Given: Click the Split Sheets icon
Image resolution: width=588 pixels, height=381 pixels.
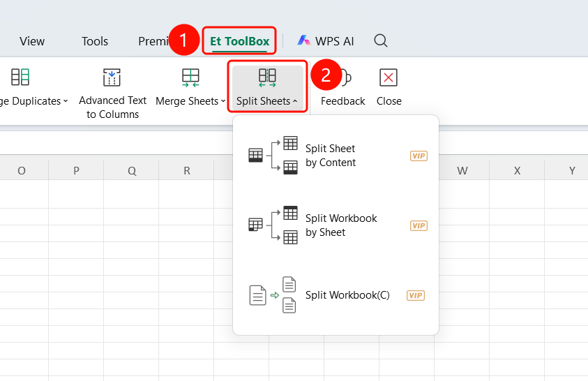Looking at the screenshot, I should 267,77.
